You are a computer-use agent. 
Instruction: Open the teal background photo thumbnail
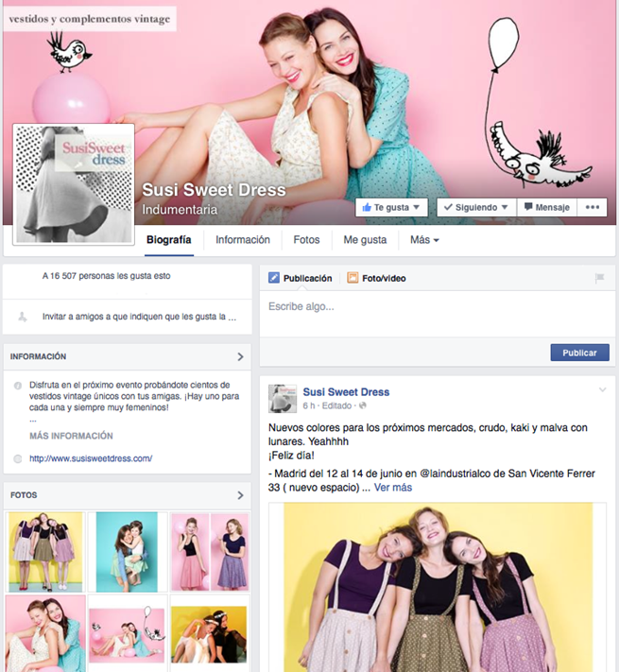pyautogui.click(x=127, y=552)
